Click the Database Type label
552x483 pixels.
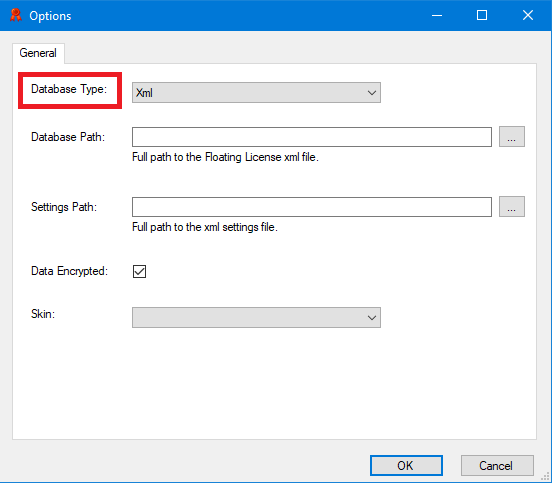click(69, 89)
